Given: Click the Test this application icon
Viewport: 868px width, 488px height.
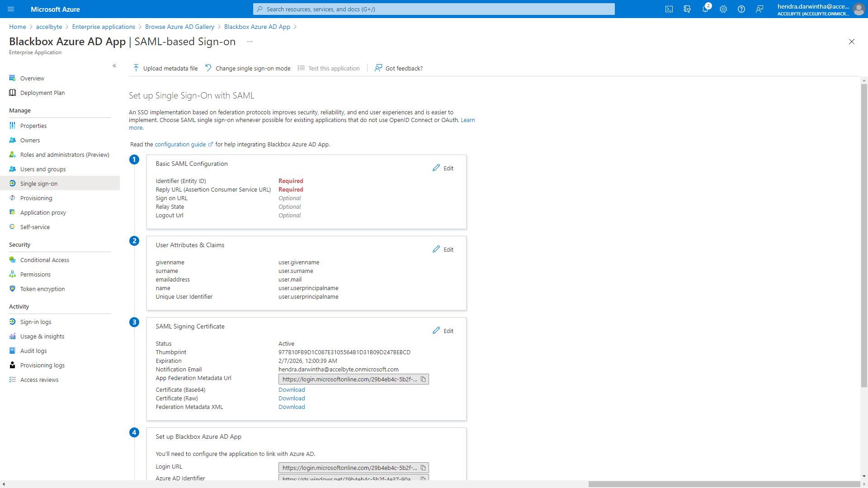Looking at the screenshot, I should (301, 68).
